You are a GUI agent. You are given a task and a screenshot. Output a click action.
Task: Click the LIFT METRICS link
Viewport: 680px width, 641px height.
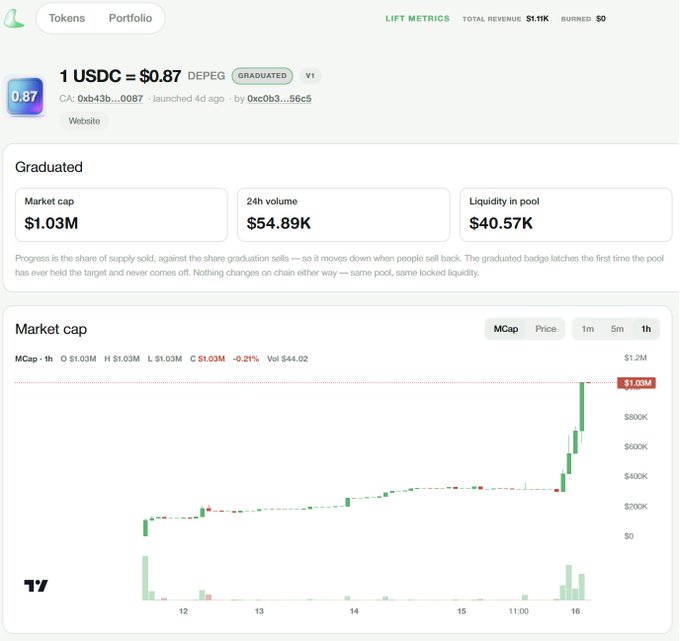point(417,19)
